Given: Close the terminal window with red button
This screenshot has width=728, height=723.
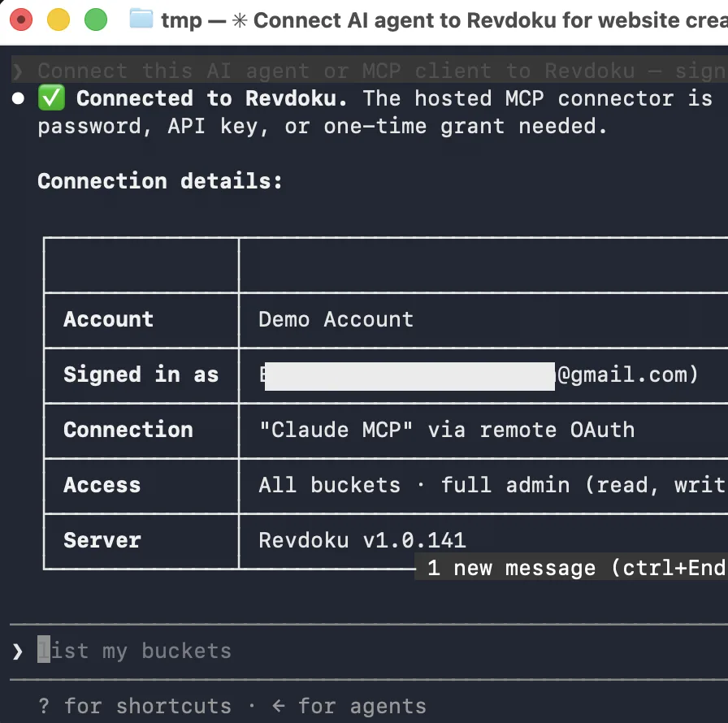Looking at the screenshot, I should [21, 19].
